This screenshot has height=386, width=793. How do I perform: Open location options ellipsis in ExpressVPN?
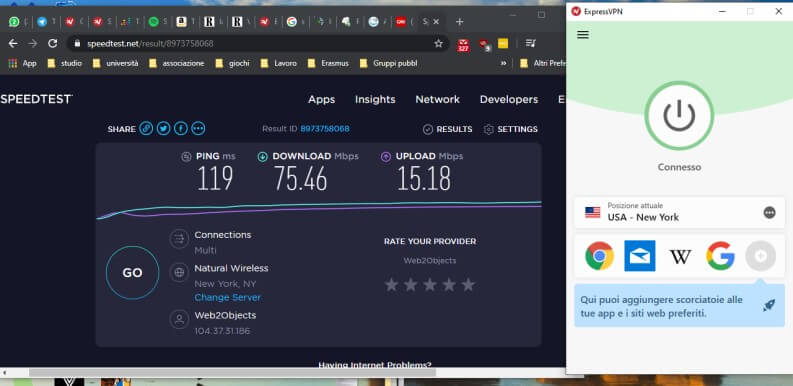click(769, 212)
